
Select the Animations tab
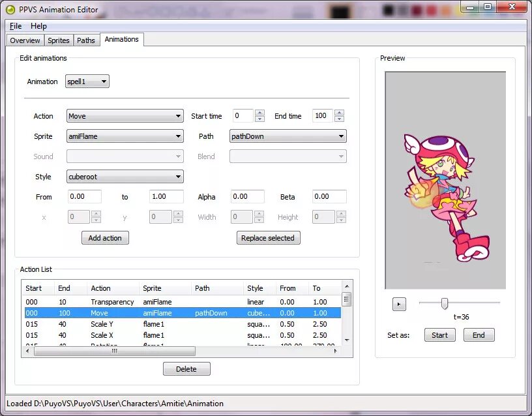(121, 39)
